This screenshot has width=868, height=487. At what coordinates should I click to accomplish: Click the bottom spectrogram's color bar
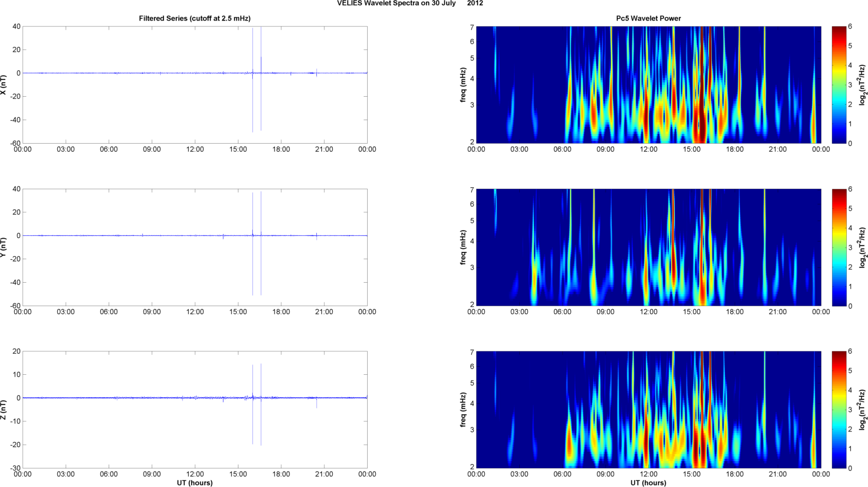[x=838, y=410]
